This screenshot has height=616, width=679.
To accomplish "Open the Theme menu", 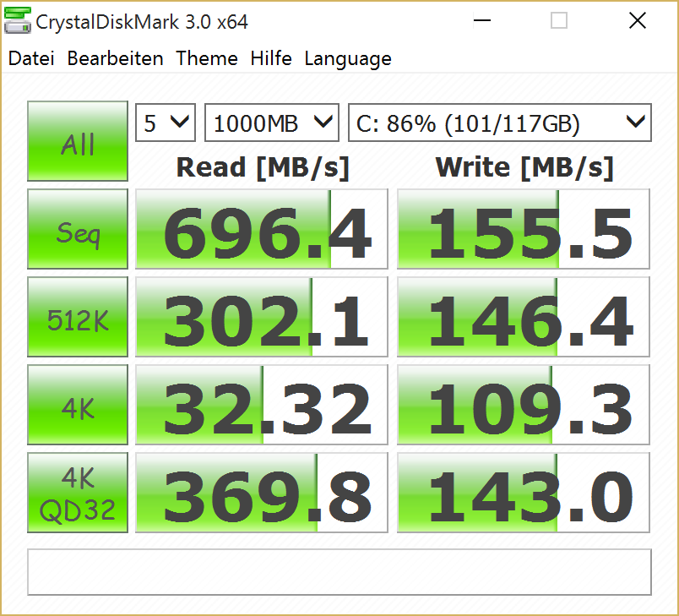I will click(207, 58).
